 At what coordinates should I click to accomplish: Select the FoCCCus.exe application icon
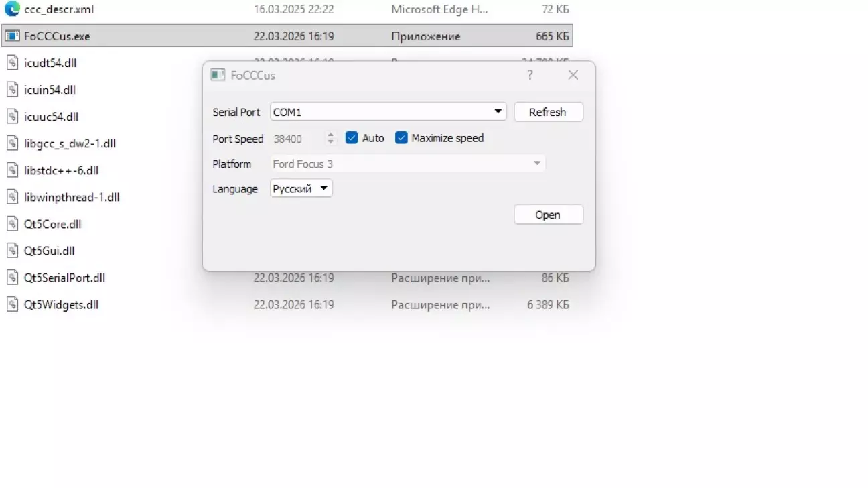pos(12,36)
